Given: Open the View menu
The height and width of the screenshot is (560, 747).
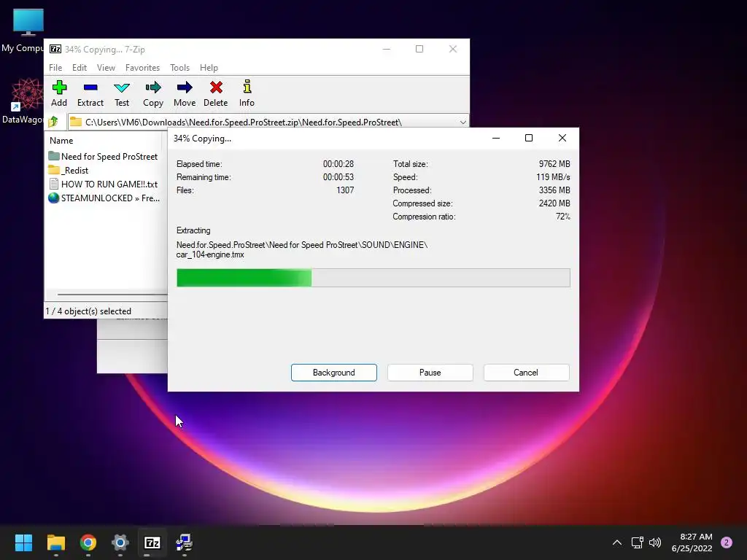Looking at the screenshot, I should click(x=106, y=68).
